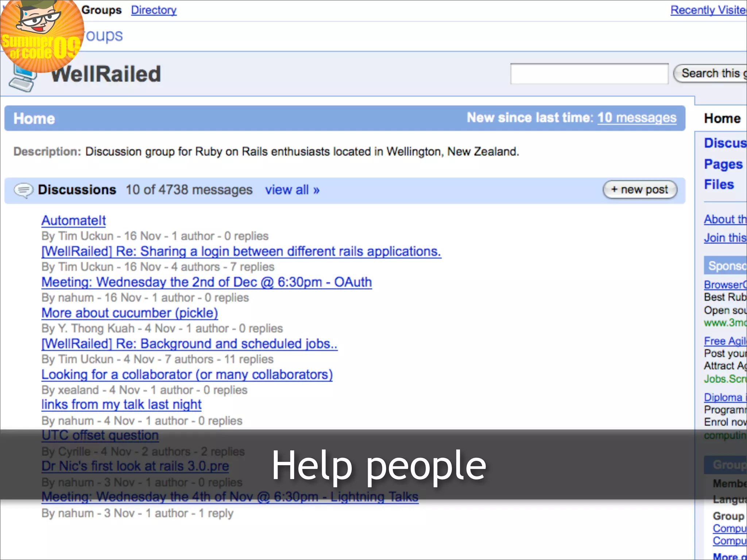
Task: Click the group search input field
Action: click(589, 74)
